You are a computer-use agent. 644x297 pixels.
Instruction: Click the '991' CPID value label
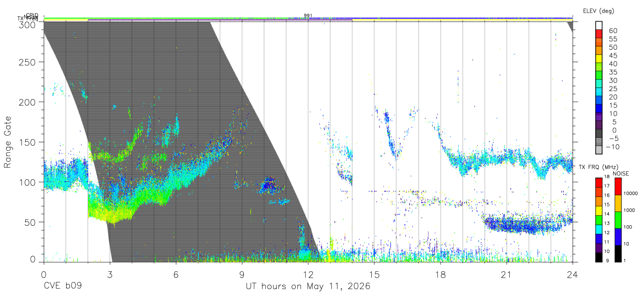(308, 15)
